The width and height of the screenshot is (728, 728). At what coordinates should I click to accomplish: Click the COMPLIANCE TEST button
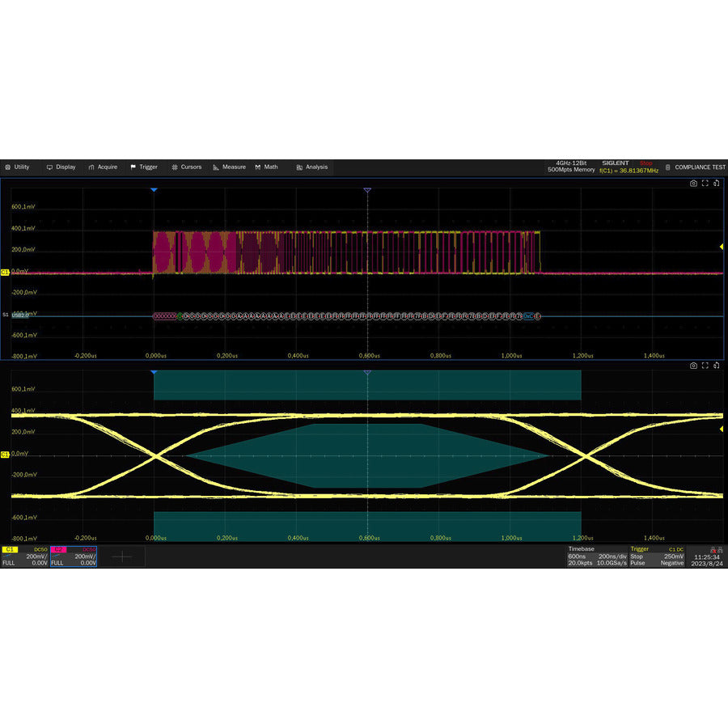695,167
